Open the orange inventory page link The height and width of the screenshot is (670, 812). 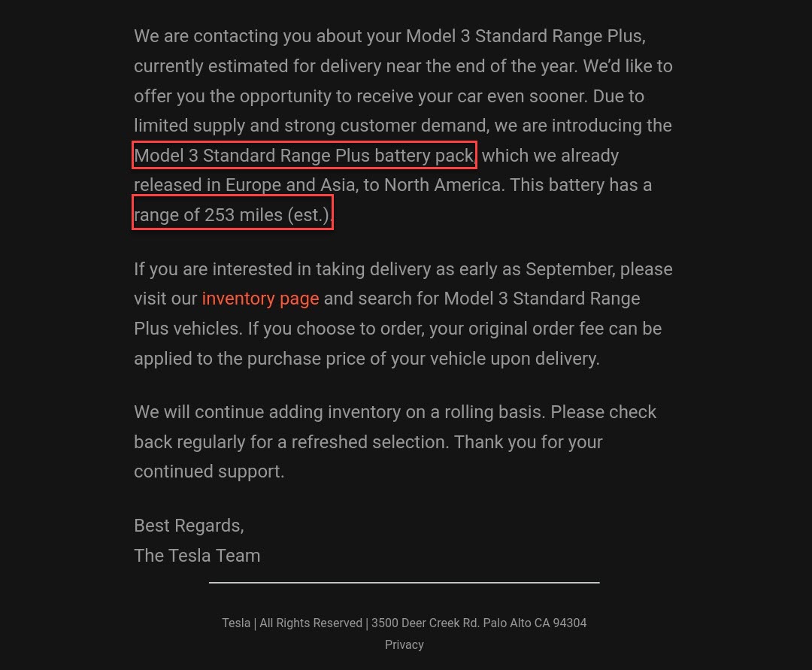click(x=260, y=299)
